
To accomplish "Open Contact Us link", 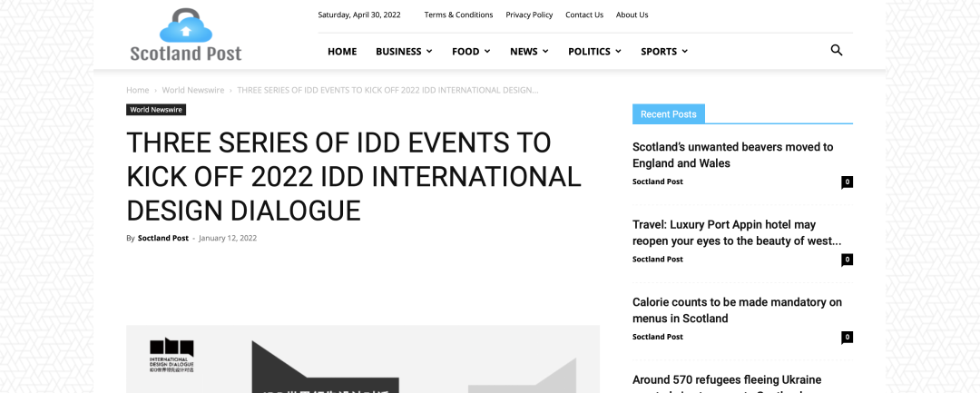I will 584,15.
